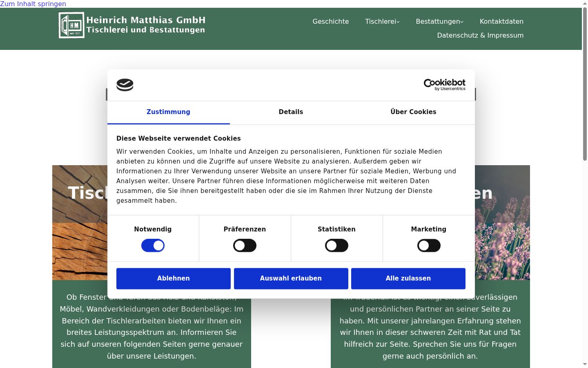
Task: Expand the Tischlerei navigation dropdown
Action: (x=382, y=21)
